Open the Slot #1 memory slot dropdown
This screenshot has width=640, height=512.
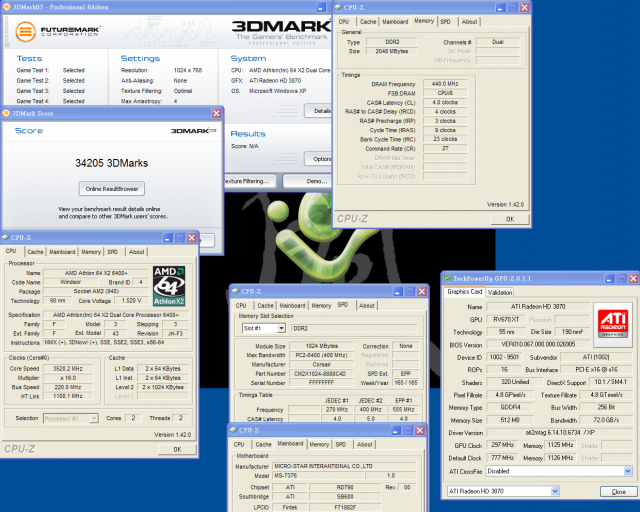tap(281, 328)
